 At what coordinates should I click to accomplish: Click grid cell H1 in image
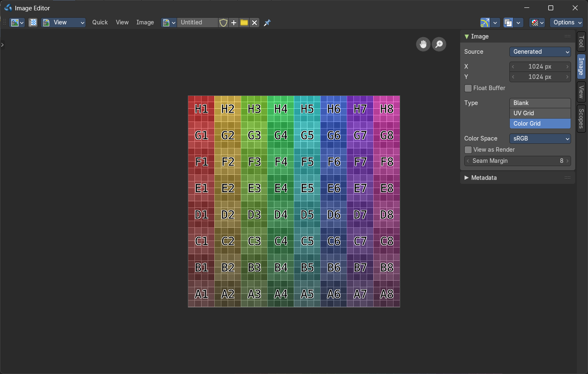202,109
